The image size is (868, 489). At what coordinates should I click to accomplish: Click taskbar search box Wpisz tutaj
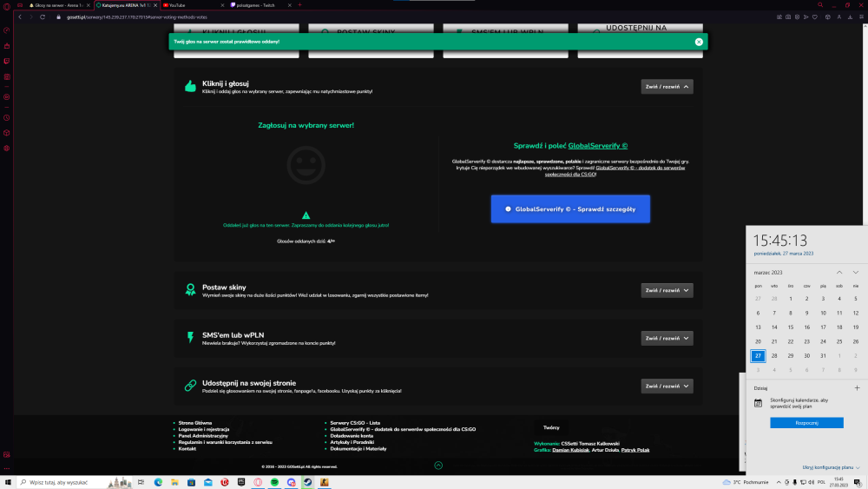click(x=75, y=482)
